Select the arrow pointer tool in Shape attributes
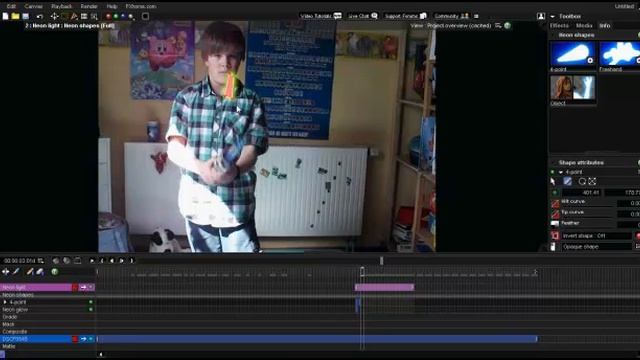The image size is (640, 360). (553, 181)
